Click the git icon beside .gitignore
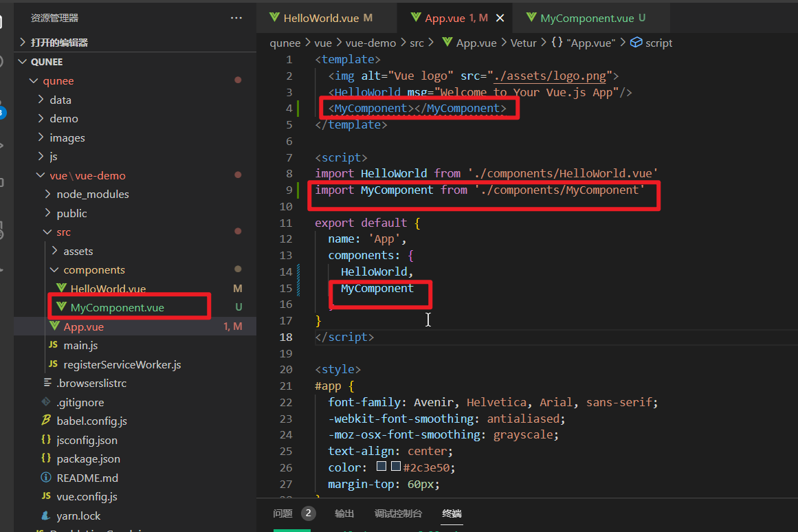798x532 pixels. 46,402
